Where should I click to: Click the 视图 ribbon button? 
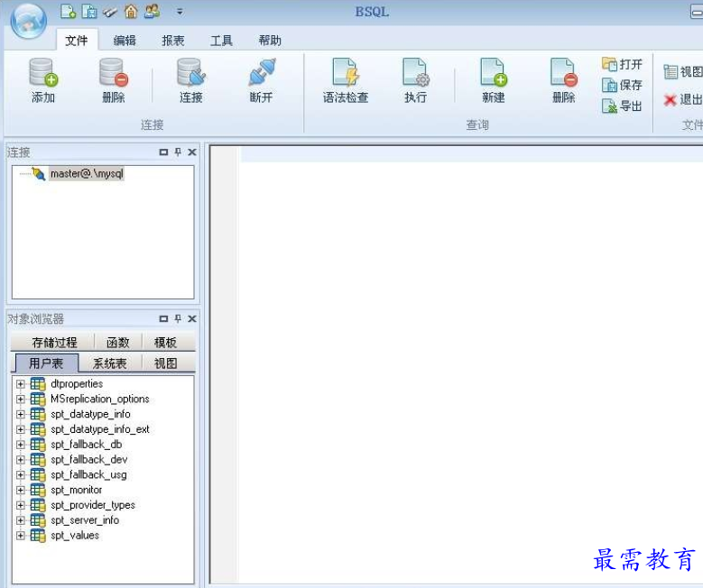coord(683,72)
